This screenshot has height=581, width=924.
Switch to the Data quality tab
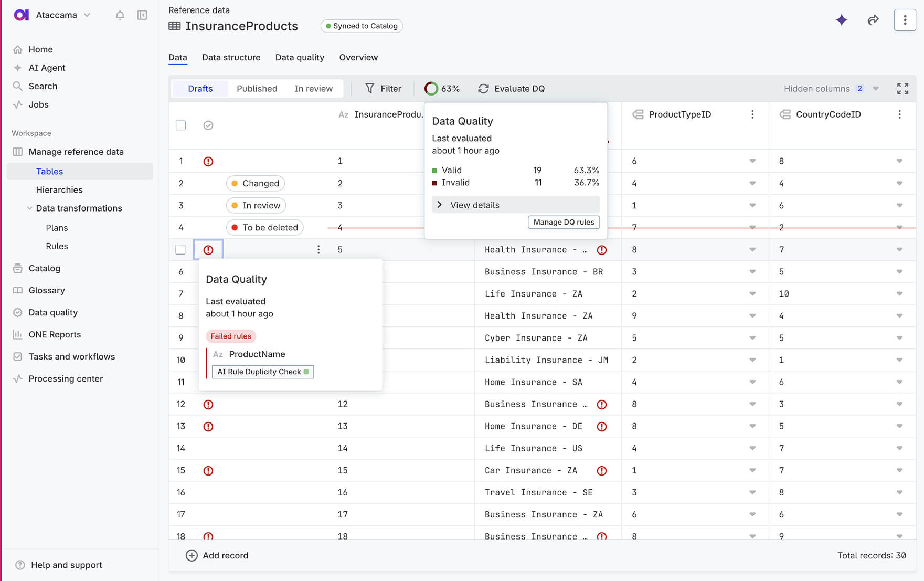click(x=300, y=58)
